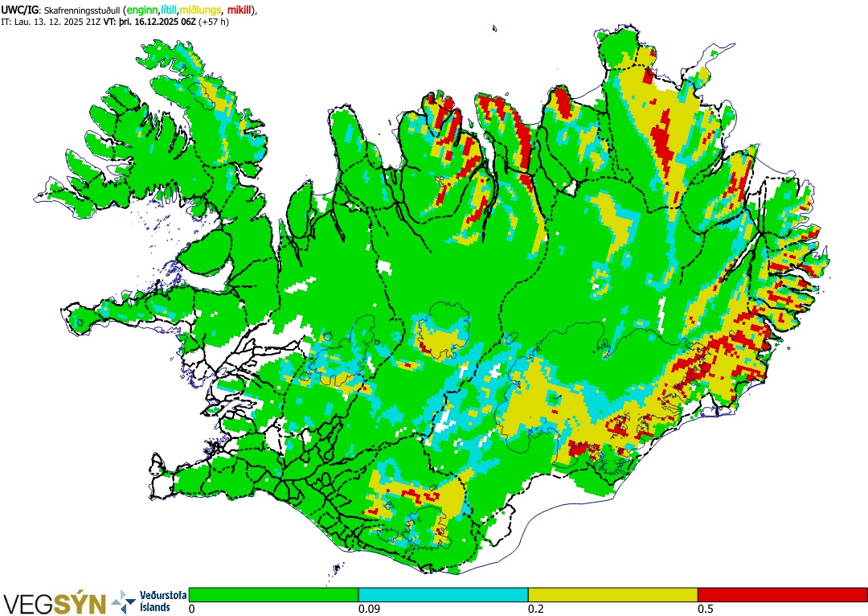The image size is (868, 616).
Task: Click the valid time "þri. 16.12.2025 06Z"
Action: (x=159, y=23)
